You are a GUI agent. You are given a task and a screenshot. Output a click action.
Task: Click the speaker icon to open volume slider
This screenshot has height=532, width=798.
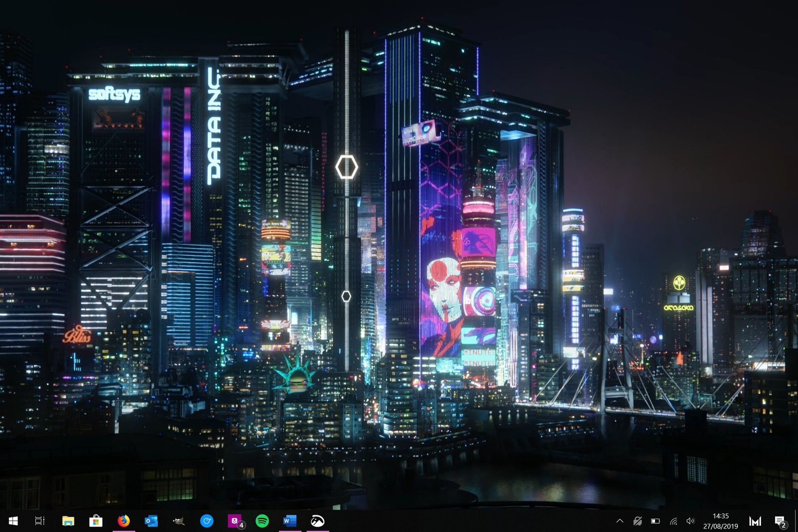(691, 520)
